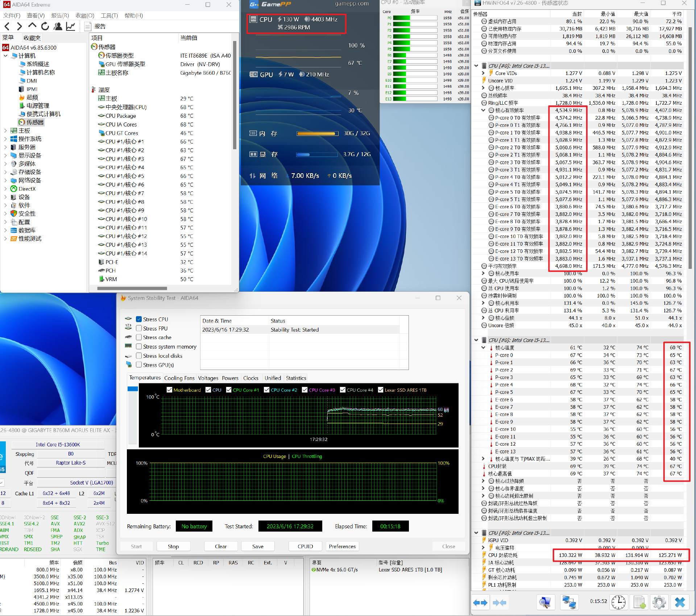Open HWiNFO settings gear icon

[659, 603]
